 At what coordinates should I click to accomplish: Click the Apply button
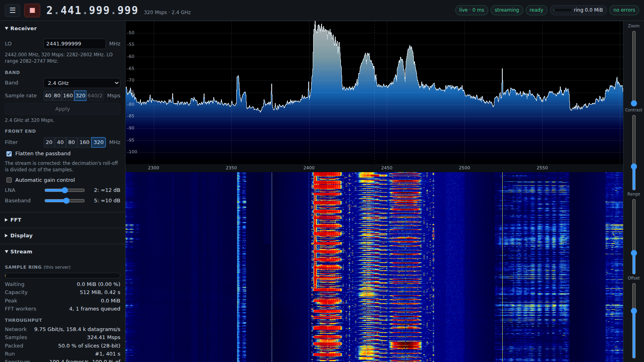(62, 109)
